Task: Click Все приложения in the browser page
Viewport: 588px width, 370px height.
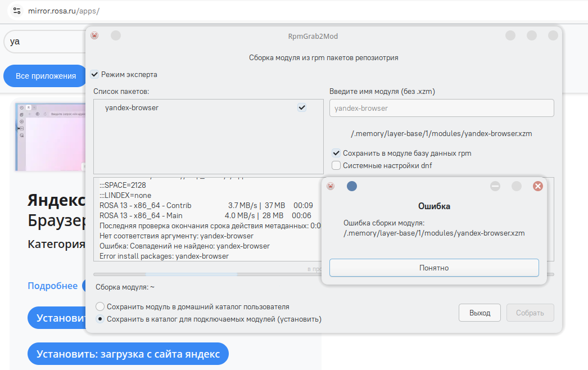Action: [x=46, y=76]
